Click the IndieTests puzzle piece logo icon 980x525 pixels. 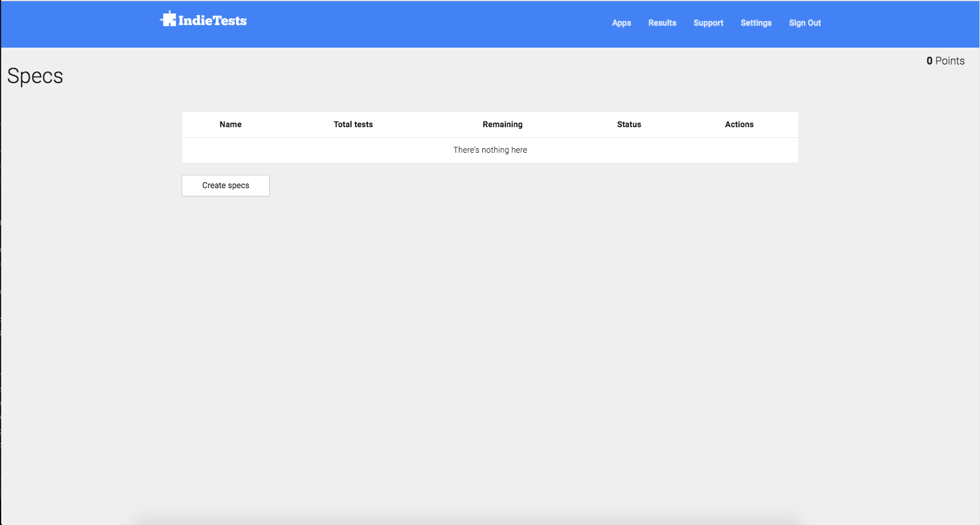tap(168, 19)
